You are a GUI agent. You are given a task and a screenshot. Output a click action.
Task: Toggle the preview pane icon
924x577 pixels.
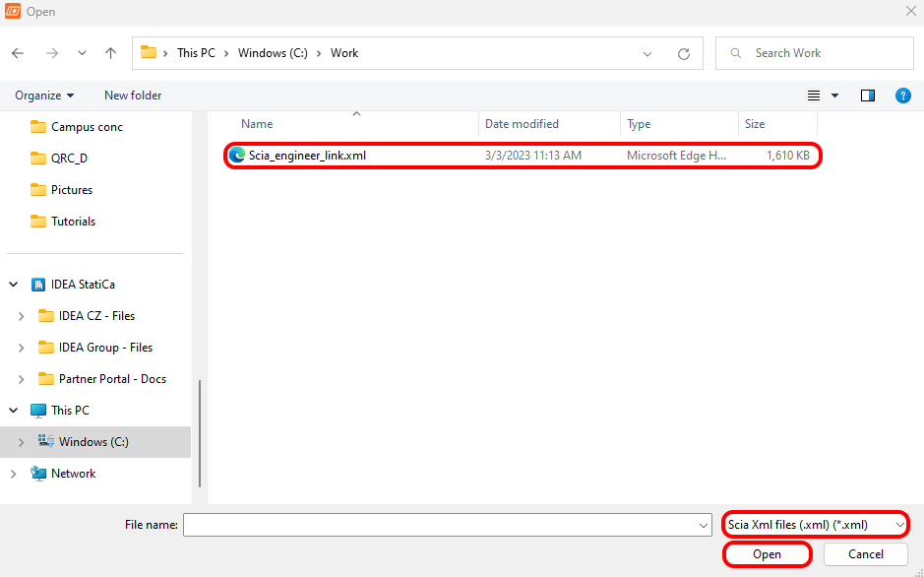click(x=868, y=96)
